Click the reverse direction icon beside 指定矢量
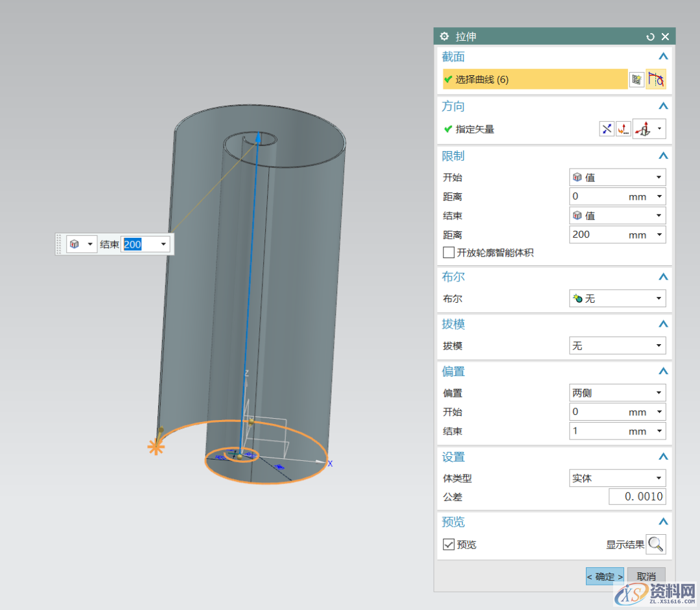 point(606,129)
